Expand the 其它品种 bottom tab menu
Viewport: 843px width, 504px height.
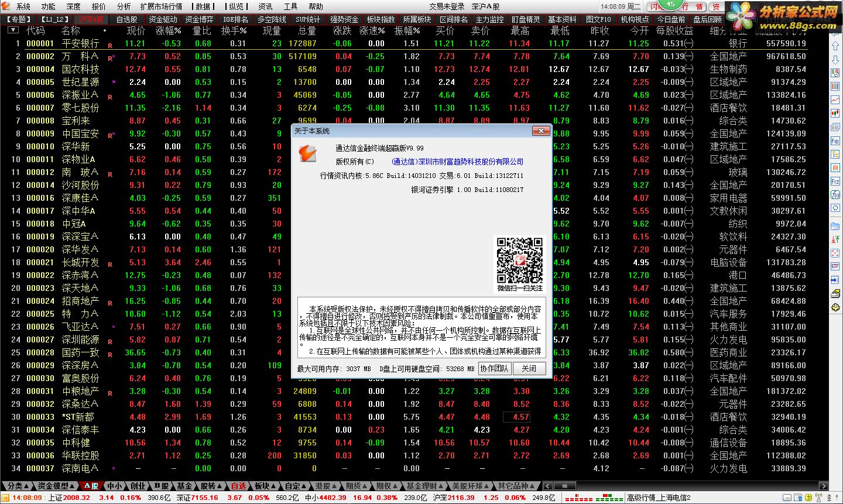pos(516,486)
